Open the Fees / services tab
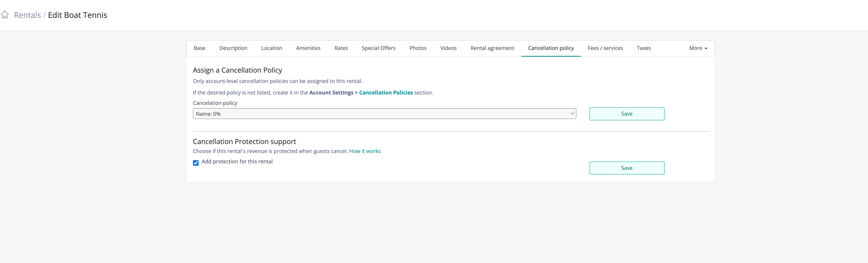Screen dimensions: 868x263 [605, 48]
